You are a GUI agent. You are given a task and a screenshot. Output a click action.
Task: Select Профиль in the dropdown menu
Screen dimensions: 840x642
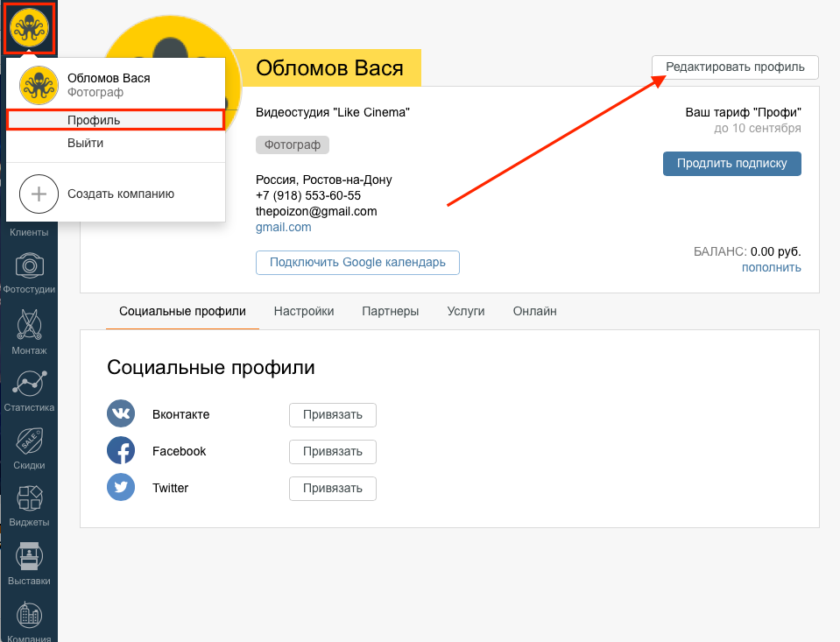point(116,120)
